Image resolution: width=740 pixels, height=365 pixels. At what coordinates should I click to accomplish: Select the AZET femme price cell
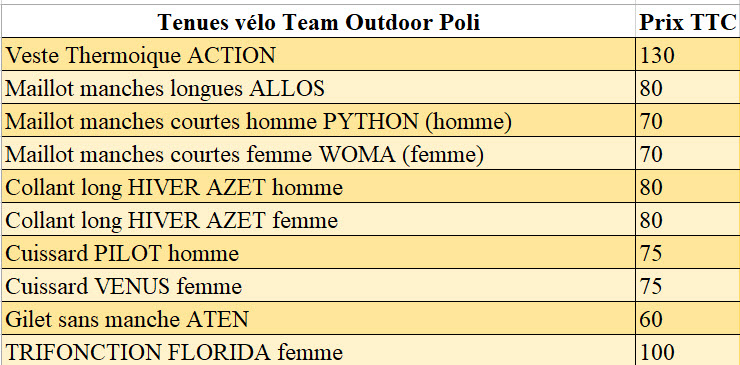coord(688,220)
